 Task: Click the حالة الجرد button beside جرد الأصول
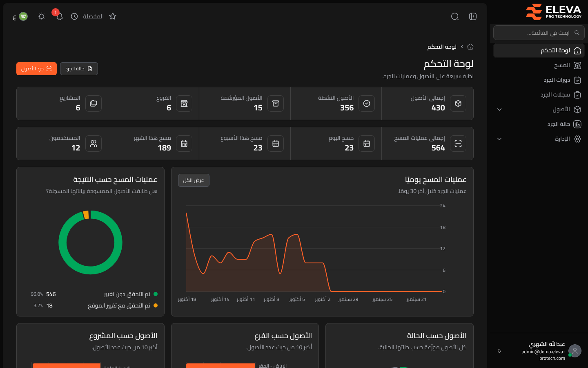tap(79, 69)
